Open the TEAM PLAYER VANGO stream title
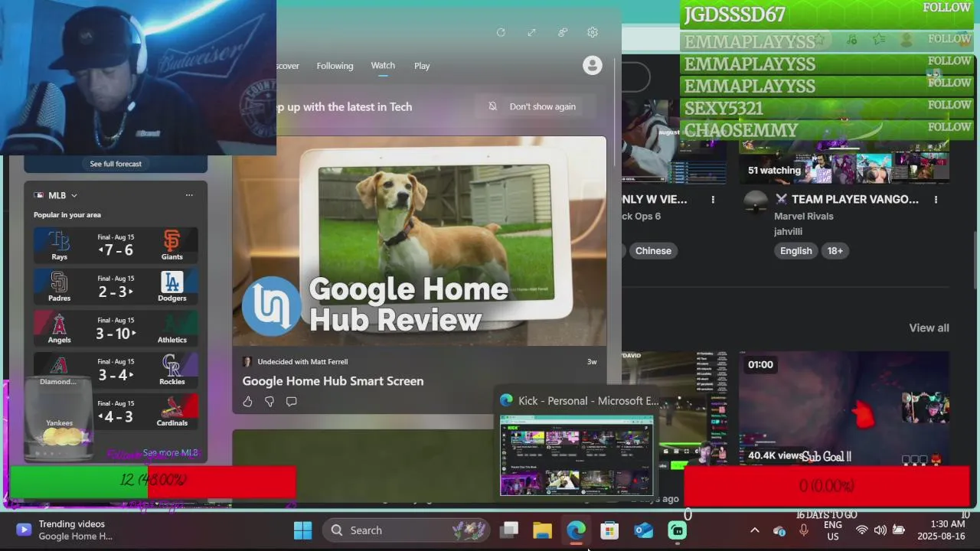Viewport: 980px width, 551px height. [x=846, y=199]
